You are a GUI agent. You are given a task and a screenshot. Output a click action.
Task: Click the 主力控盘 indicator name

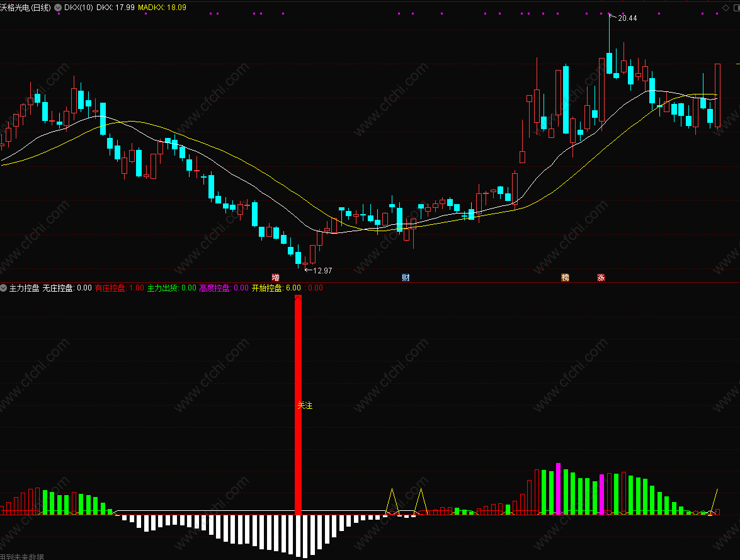click(24, 288)
